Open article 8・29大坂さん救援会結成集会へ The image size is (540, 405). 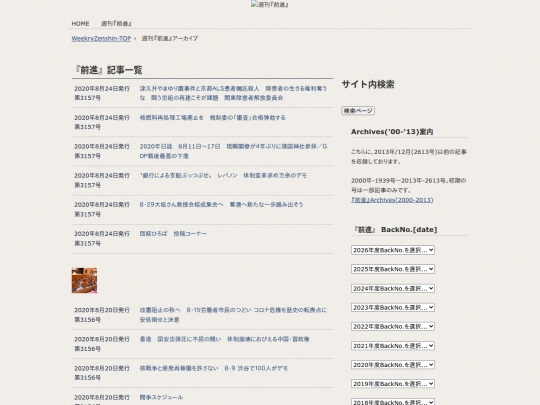point(221,204)
